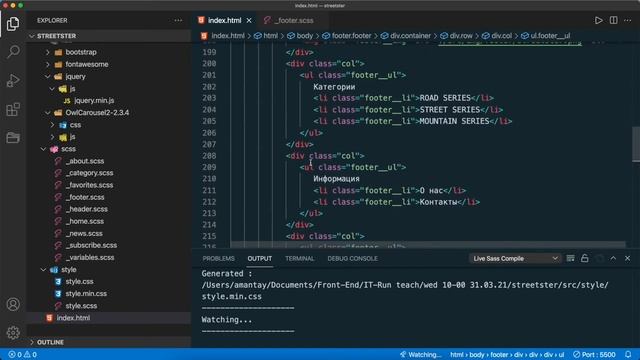
Task: Select the OUTPUT panel tab
Action: coord(260,258)
